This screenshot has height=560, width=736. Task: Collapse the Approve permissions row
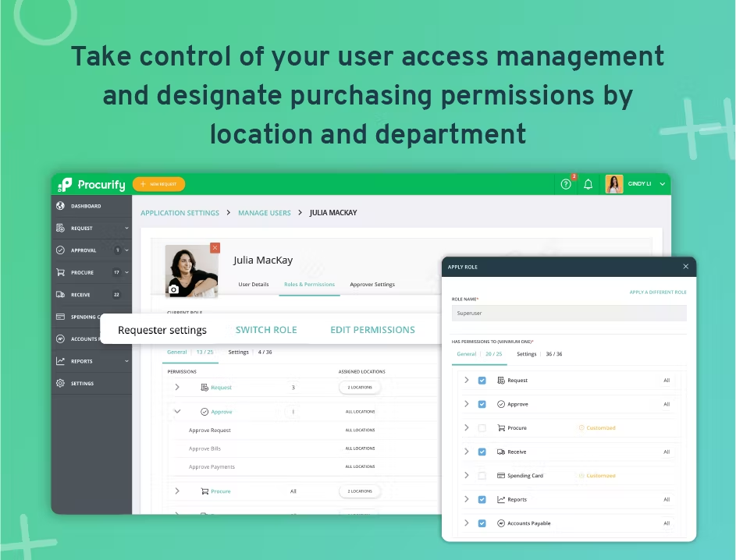[177, 411]
